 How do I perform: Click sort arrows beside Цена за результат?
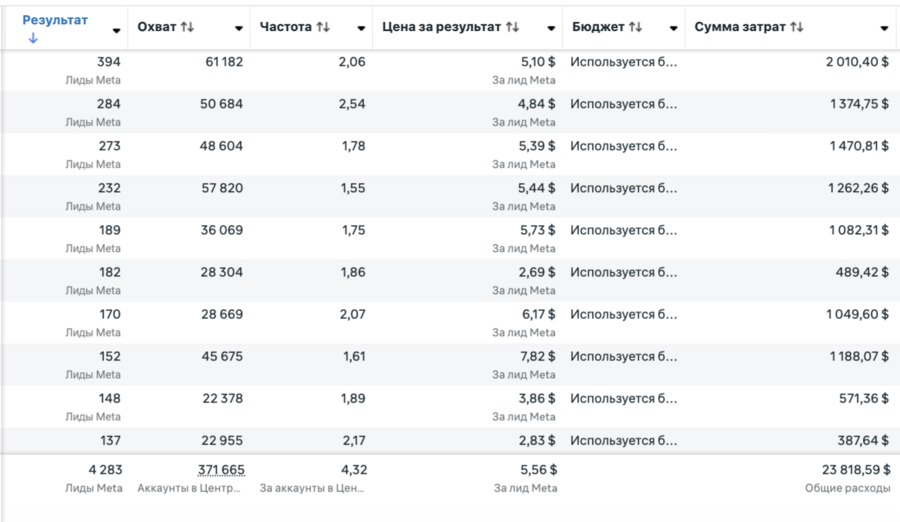coord(512,27)
